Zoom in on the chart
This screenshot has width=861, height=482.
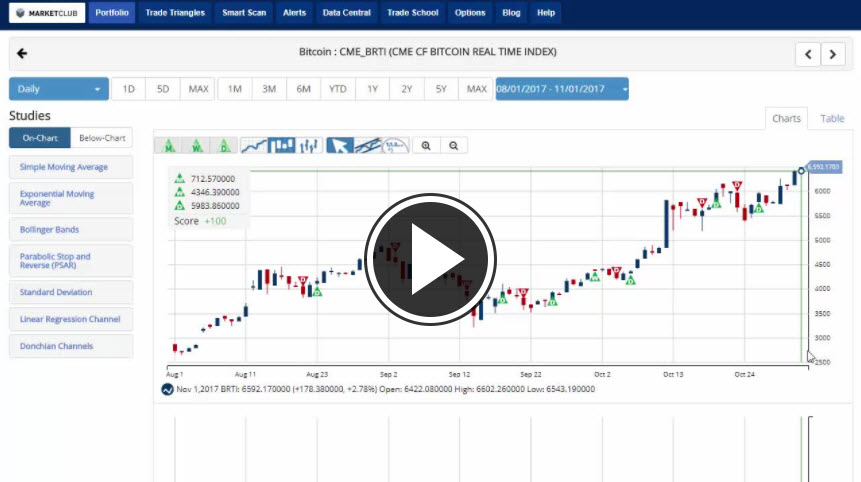(x=426, y=146)
